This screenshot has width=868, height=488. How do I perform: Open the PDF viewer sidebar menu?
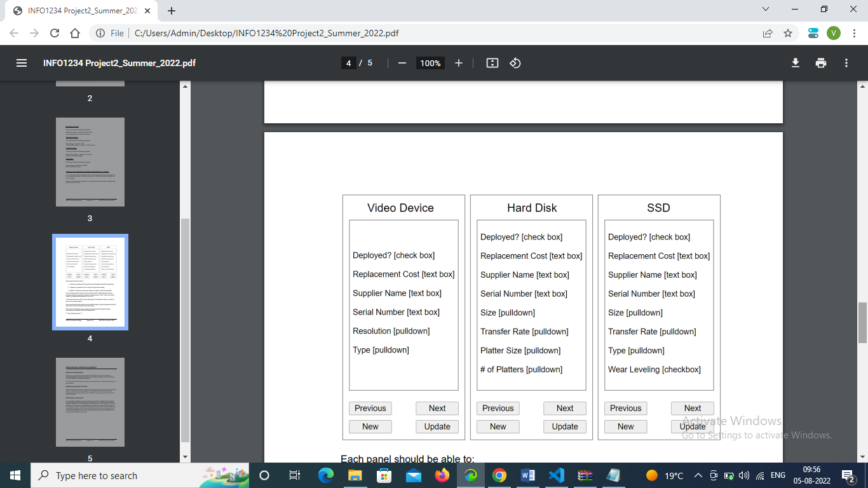point(22,63)
